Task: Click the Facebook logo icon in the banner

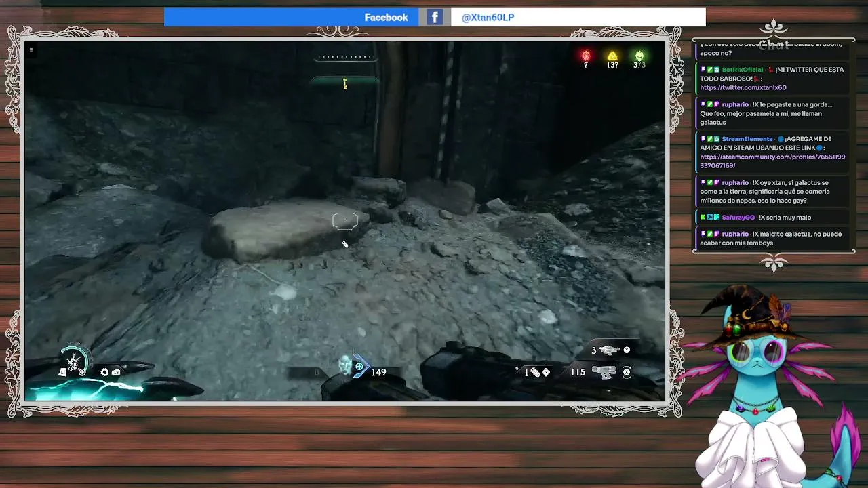Action: point(435,17)
